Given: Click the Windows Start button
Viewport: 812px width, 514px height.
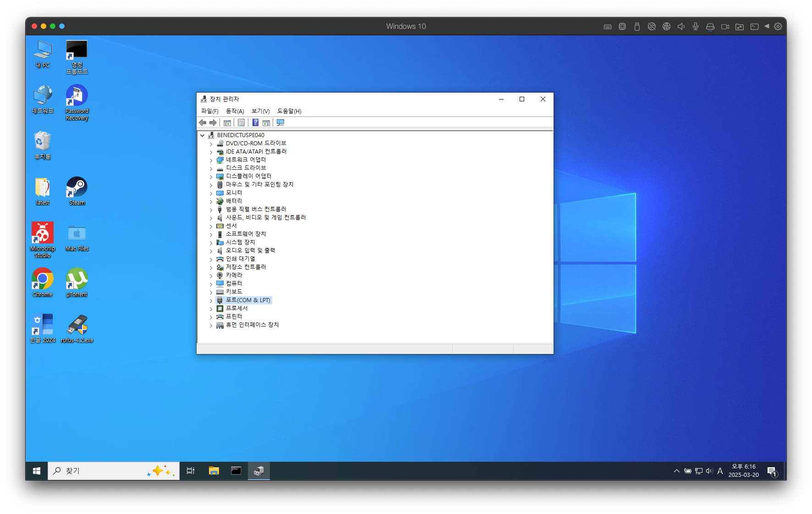Looking at the screenshot, I should (37, 471).
